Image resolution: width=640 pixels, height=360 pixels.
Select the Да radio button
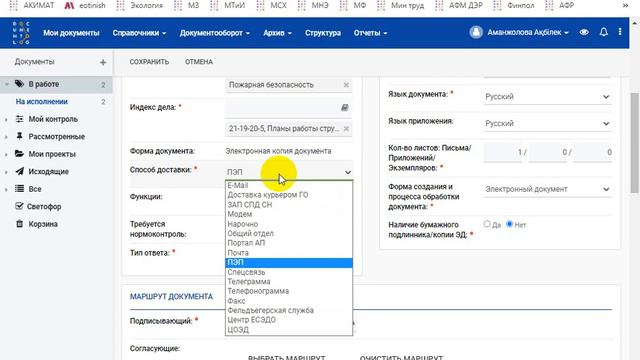487,224
